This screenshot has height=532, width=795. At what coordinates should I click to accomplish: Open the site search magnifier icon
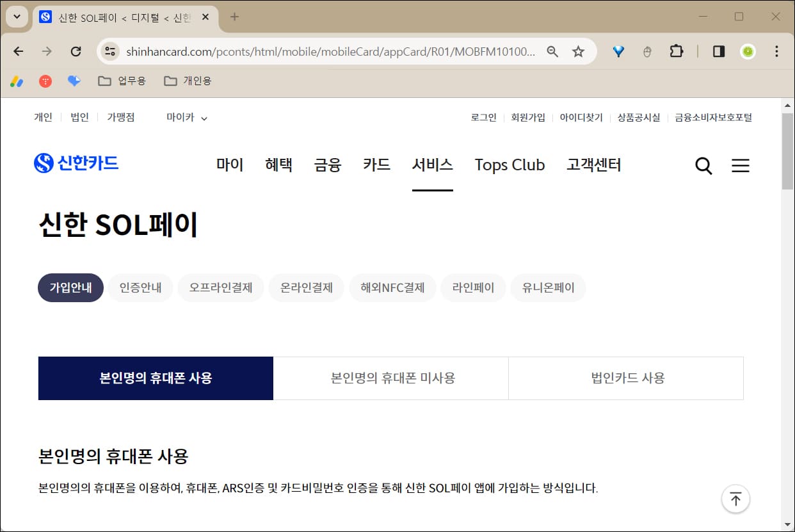(703, 166)
